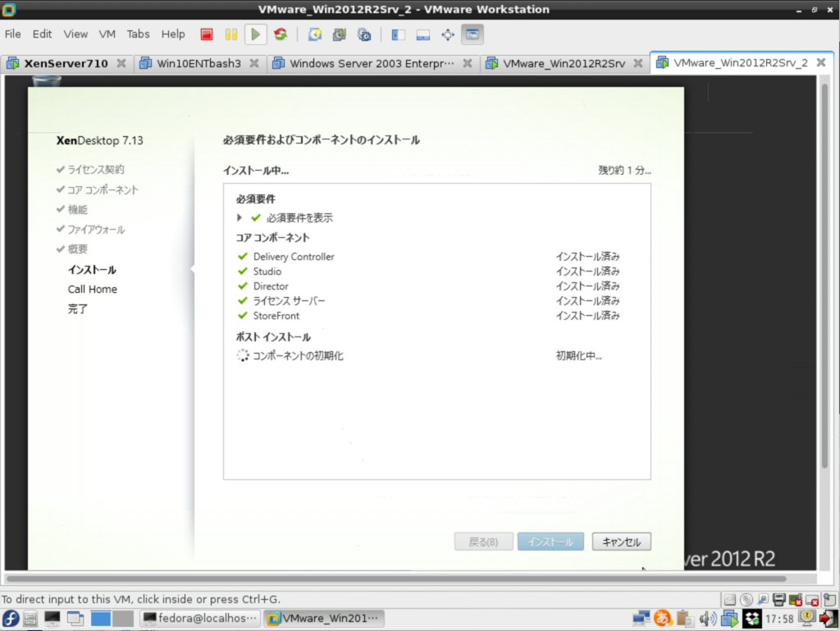840x631 pixels.
Task: Click the キャンセル cancel button
Action: click(x=622, y=542)
